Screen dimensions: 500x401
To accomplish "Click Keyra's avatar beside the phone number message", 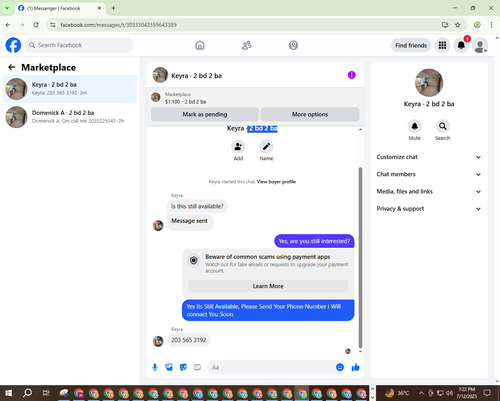I will (x=158, y=341).
